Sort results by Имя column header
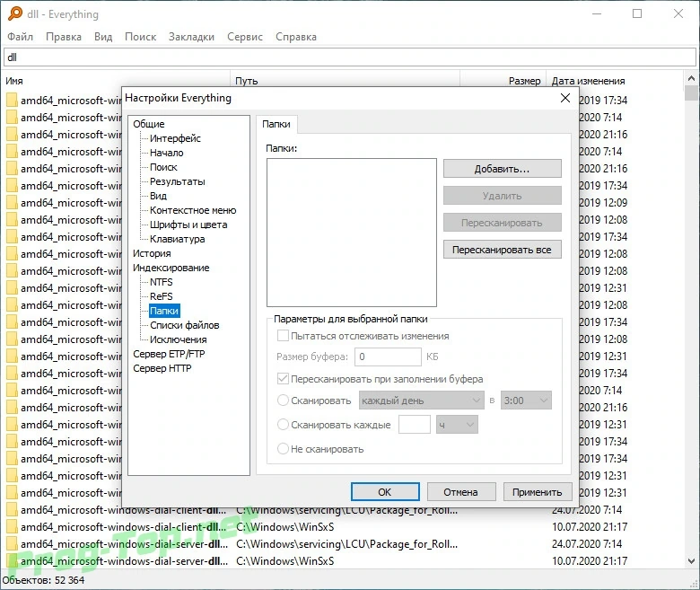Image resolution: width=700 pixels, height=590 pixels. coord(116,81)
